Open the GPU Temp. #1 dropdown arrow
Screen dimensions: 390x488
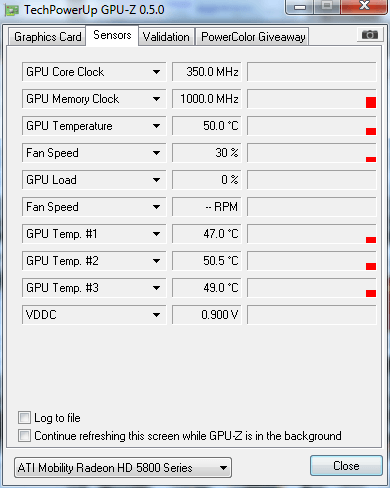(x=156, y=234)
